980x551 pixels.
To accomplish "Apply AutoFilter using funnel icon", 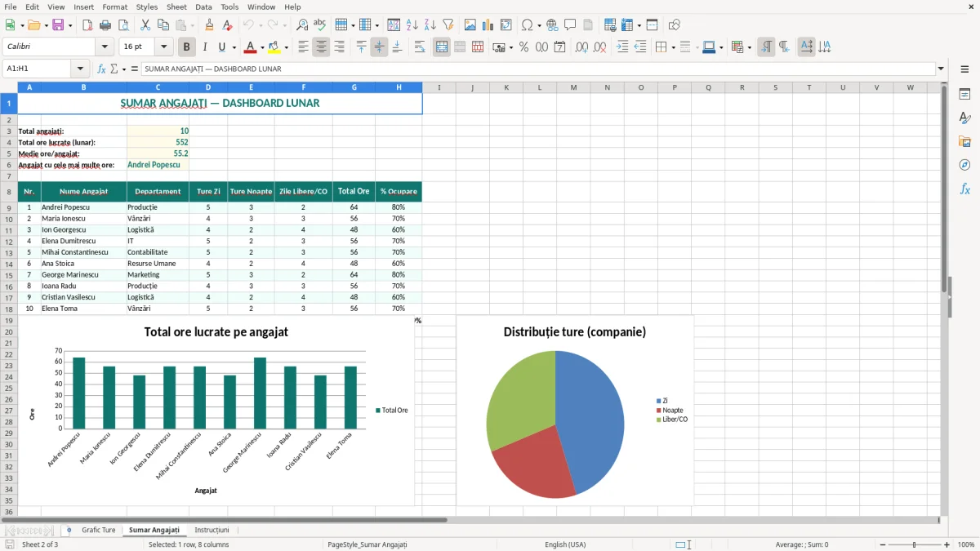I will point(448,25).
